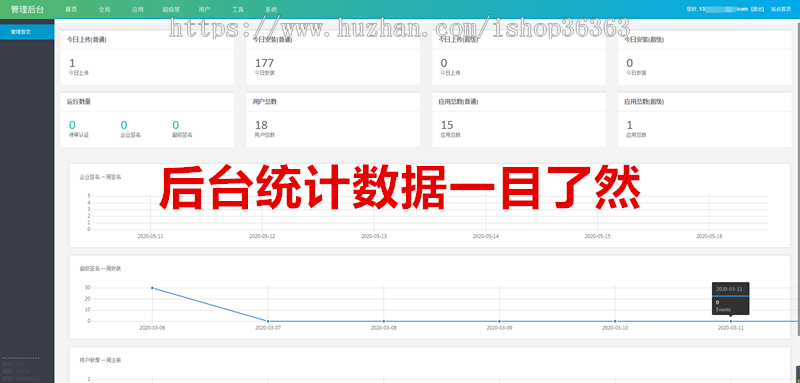Click the 2020-03-11 chart tooltip
800x383 pixels.
[731, 298]
